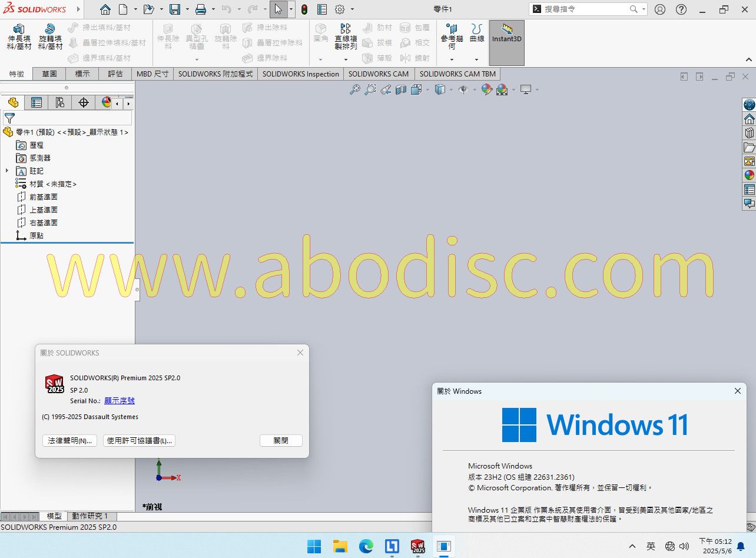Click the 使用許可協議書(L)... button
Screen dimensions: 756x558
click(x=140, y=441)
